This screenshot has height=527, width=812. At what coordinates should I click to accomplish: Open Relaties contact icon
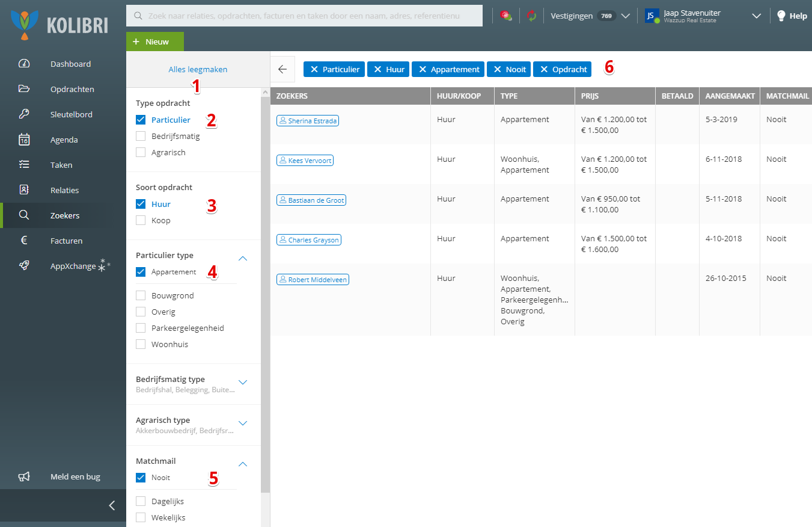24,190
